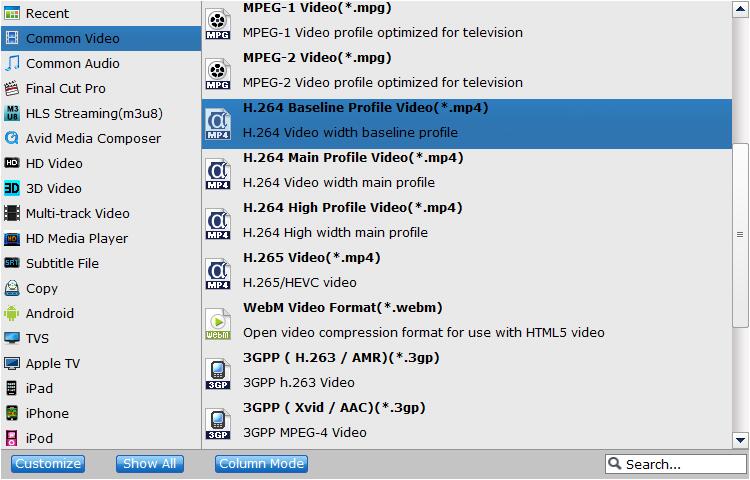Click the WebM format icon
Screen dimensions: 750x480
coord(218,324)
